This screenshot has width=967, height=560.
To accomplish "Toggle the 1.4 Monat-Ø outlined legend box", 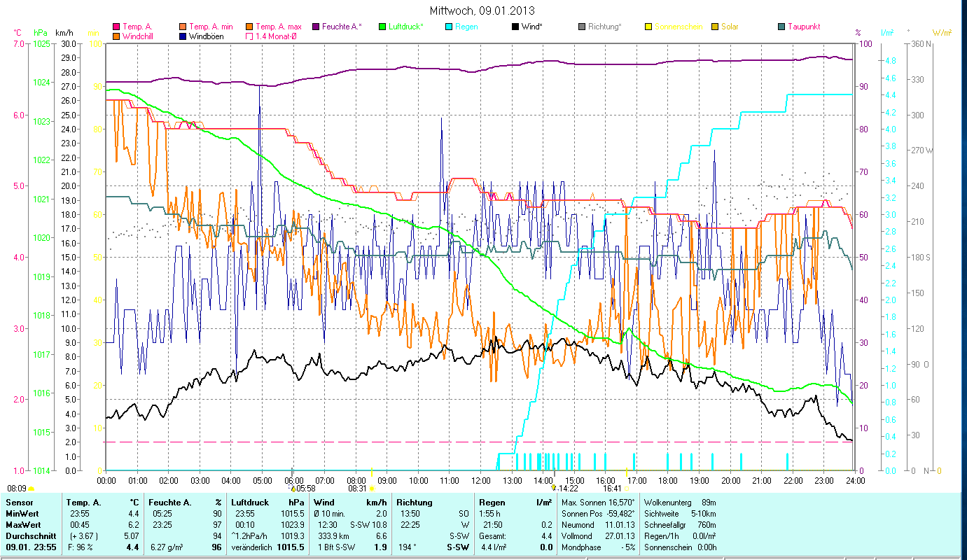I will (249, 36).
